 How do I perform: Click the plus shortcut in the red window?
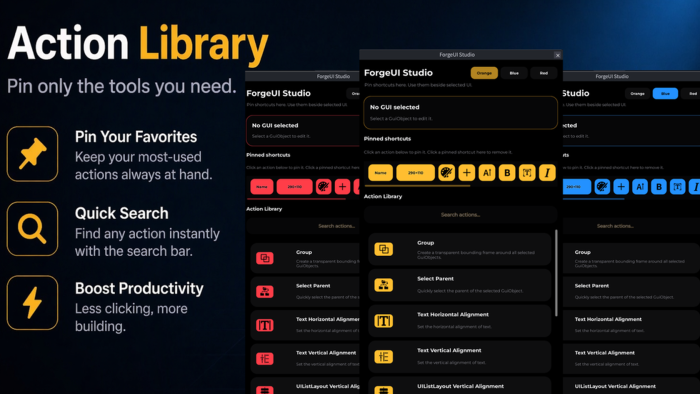tap(342, 187)
